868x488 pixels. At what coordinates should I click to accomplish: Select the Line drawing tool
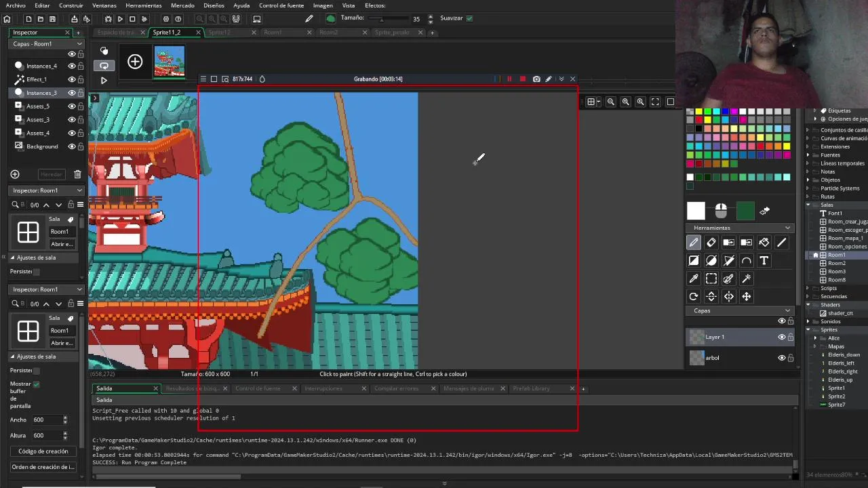point(782,243)
